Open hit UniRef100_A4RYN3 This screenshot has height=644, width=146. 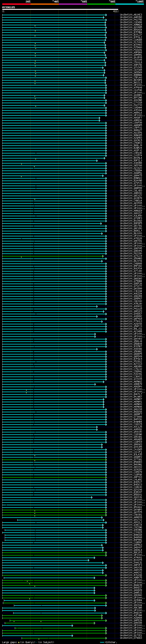tap(131, 17)
